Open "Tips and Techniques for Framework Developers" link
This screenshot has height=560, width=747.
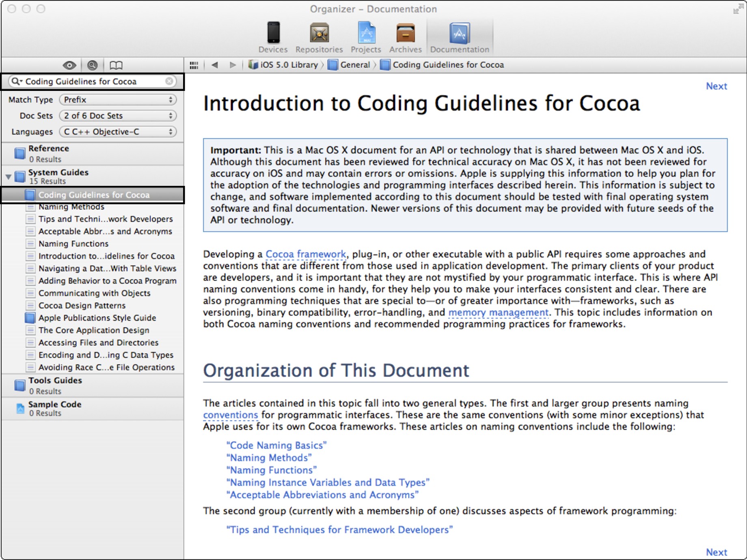(x=339, y=530)
